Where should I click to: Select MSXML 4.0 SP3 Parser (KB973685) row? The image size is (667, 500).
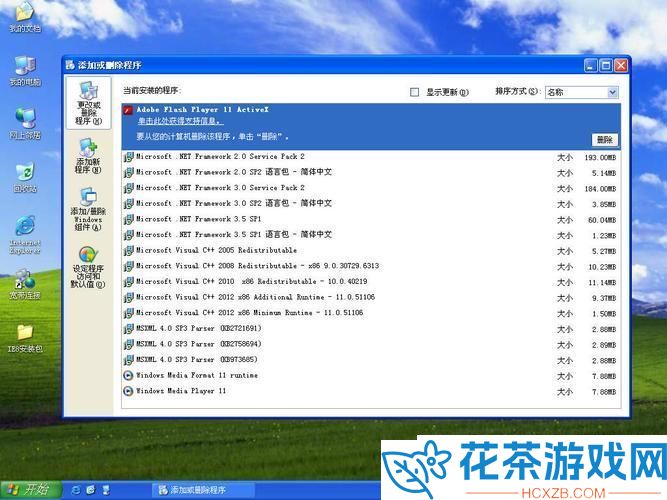pyautogui.click(x=371, y=360)
